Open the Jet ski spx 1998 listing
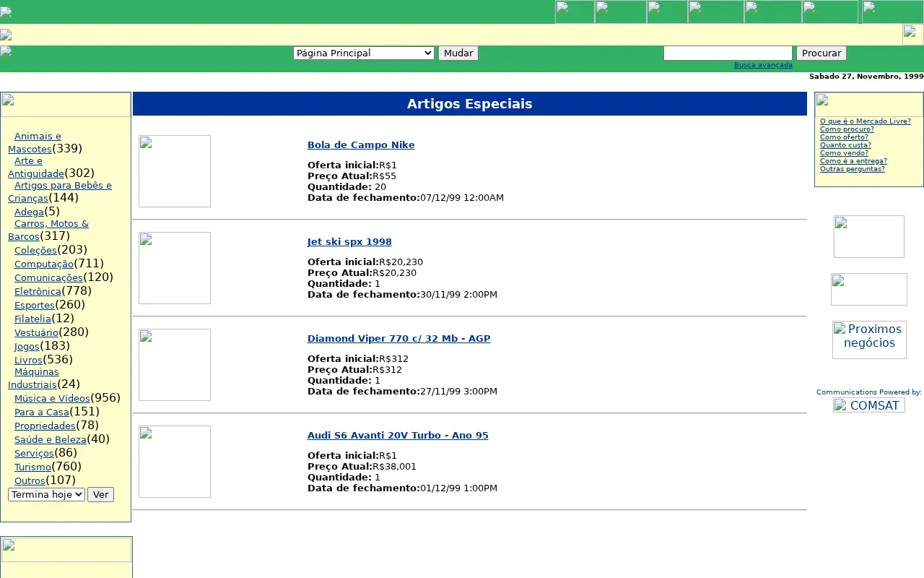This screenshot has width=924, height=578. click(349, 241)
